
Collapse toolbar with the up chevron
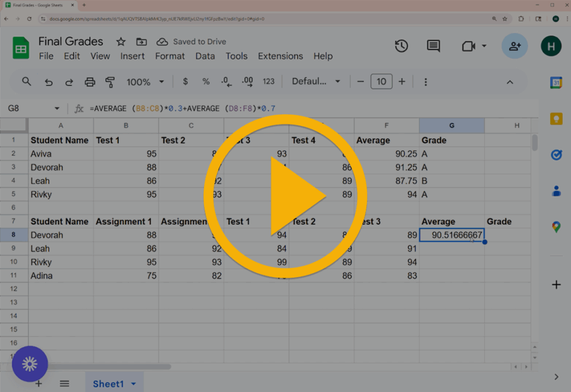point(510,82)
